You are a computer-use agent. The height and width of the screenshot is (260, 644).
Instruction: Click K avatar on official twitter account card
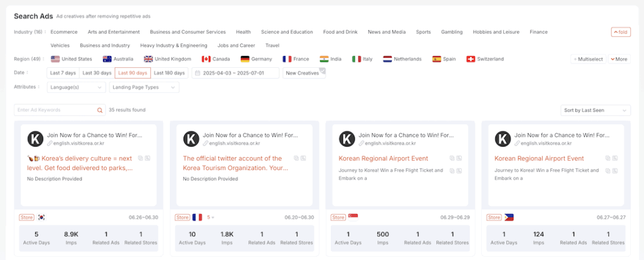tap(191, 139)
